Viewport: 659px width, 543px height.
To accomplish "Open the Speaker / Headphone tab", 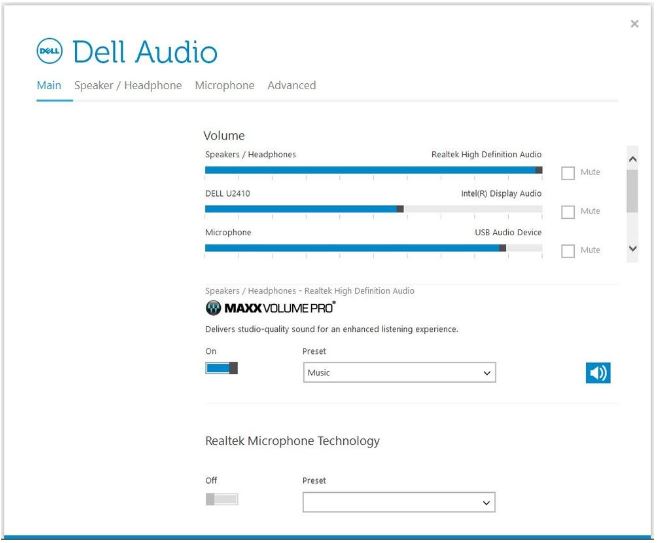I will 128,85.
